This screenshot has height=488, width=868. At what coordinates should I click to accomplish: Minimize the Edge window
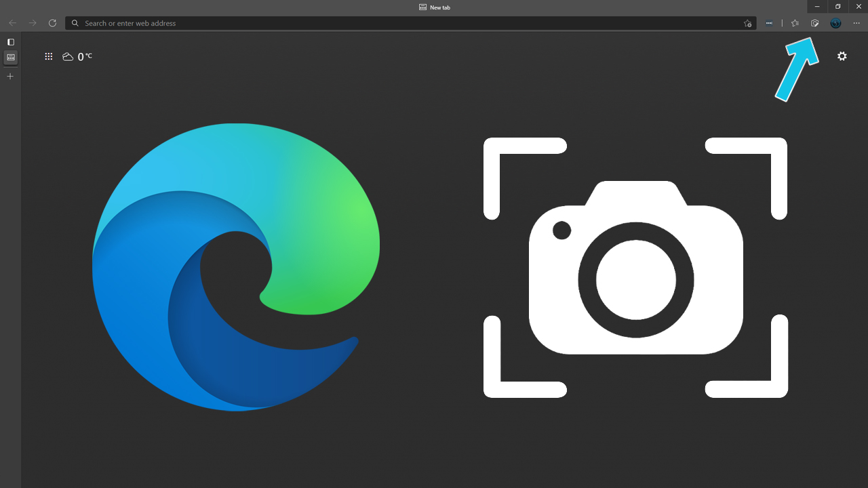point(817,6)
